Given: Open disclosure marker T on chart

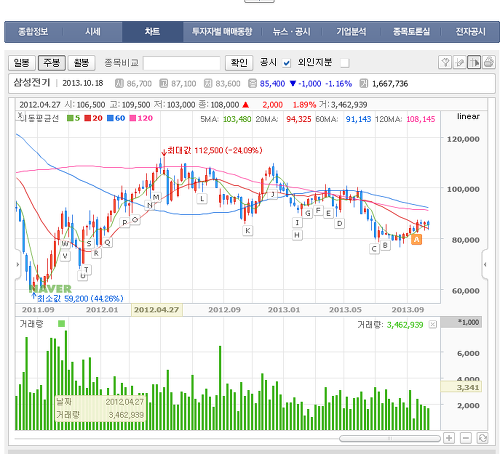Looking at the screenshot, I should click(x=86, y=270).
